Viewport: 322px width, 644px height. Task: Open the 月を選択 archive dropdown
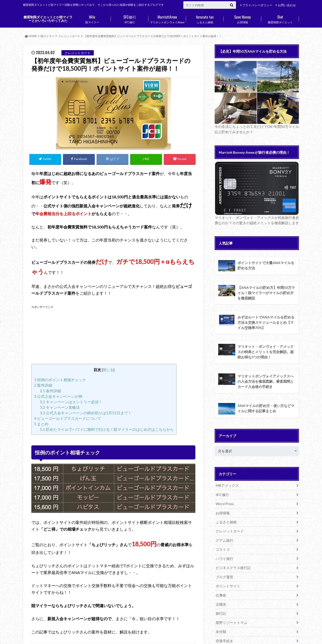[x=257, y=451]
